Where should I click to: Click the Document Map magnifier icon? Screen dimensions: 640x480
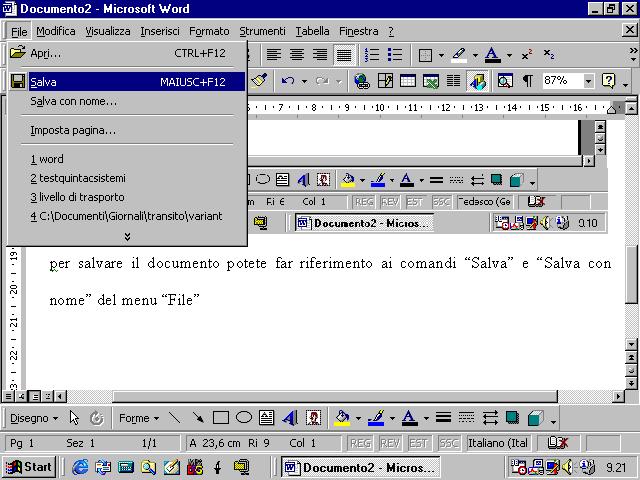pos(505,81)
